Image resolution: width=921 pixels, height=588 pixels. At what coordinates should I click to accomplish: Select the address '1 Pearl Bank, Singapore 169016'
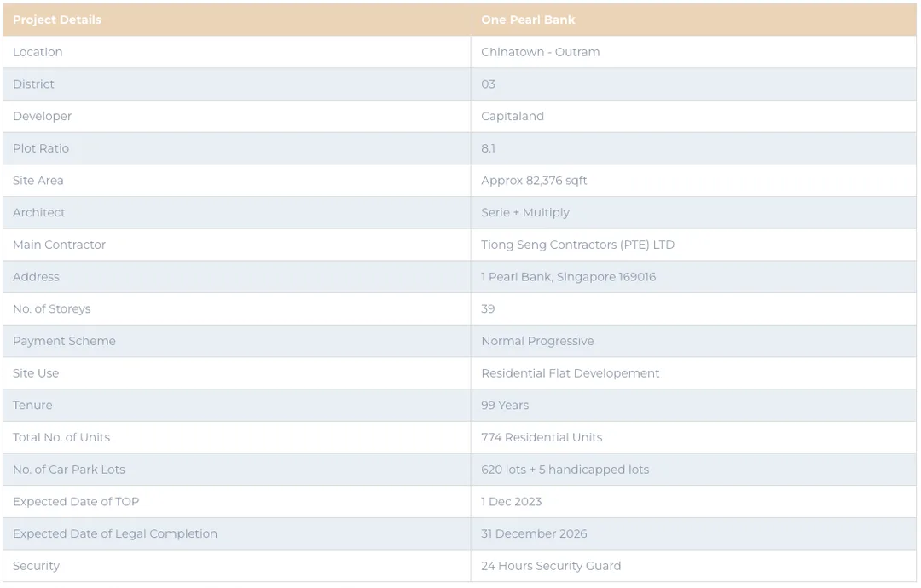click(569, 277)
